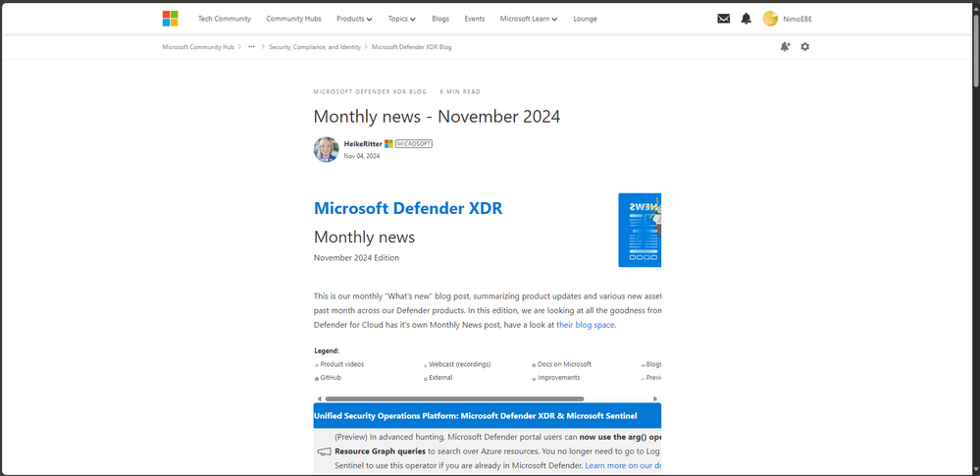This screenshot has width=980, height=476.
Task: Expand the breadcrumb ellipsis menu
Action: coord(251,47)
